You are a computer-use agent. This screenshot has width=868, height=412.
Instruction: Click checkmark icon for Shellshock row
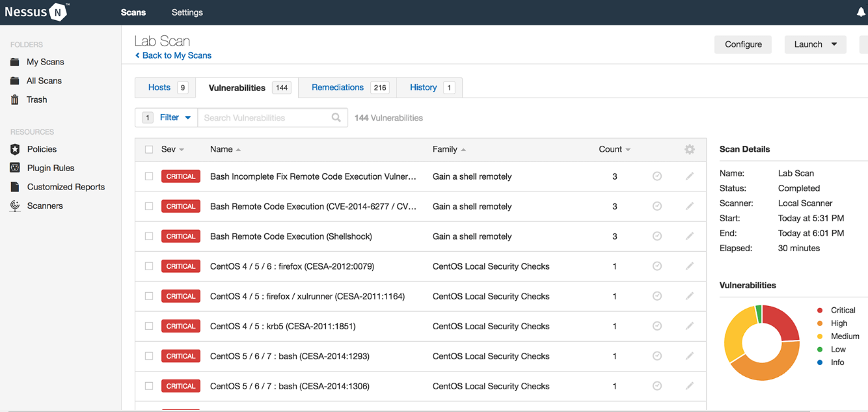click(x=657, y=236)
